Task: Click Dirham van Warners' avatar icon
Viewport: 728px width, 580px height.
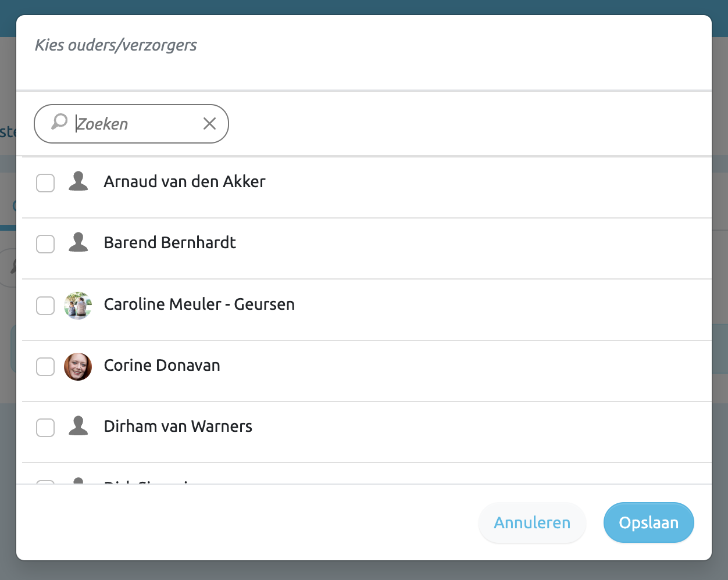Action: click(x=78, y=427)
